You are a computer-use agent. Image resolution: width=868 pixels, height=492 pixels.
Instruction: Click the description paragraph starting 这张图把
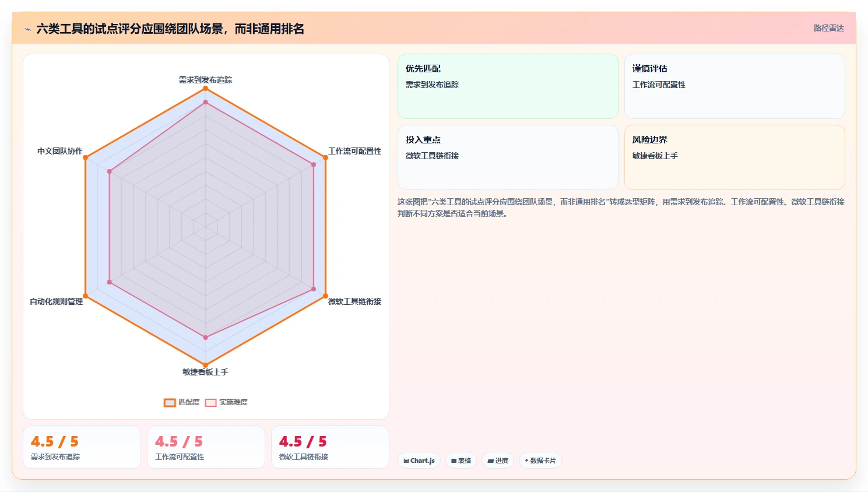coord(621,208)
